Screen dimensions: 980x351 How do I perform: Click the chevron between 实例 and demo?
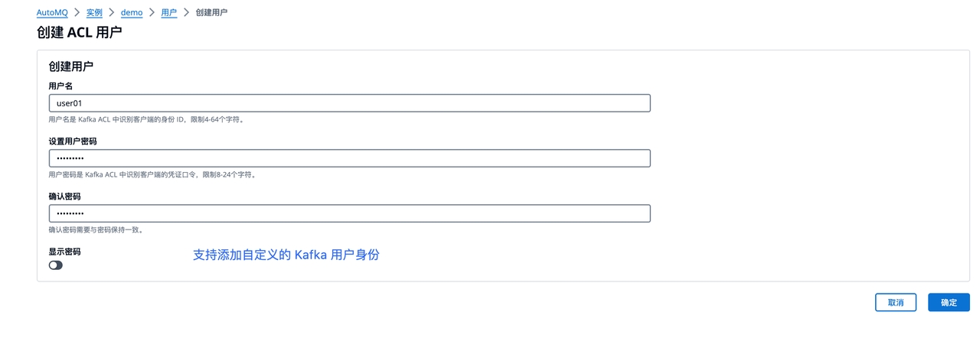pos(112,13)
